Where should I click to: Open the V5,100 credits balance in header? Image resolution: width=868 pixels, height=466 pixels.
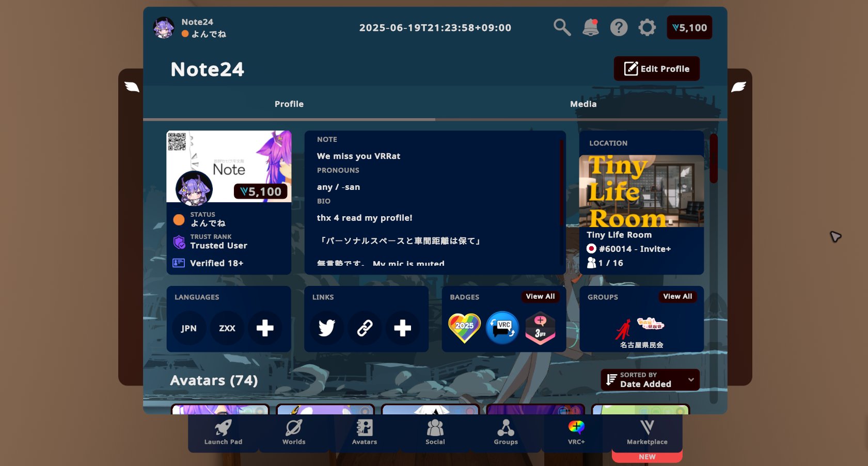click(689, 28)
